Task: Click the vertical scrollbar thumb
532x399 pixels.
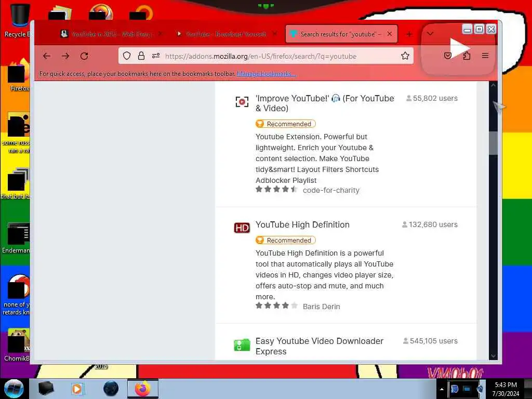Action: (494, 143)
